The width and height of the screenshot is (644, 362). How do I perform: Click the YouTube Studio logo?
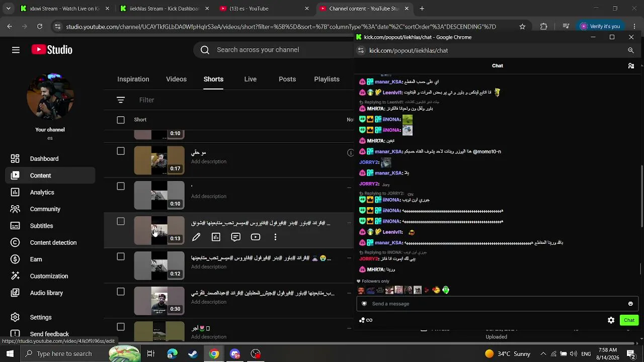pos(52,50)
